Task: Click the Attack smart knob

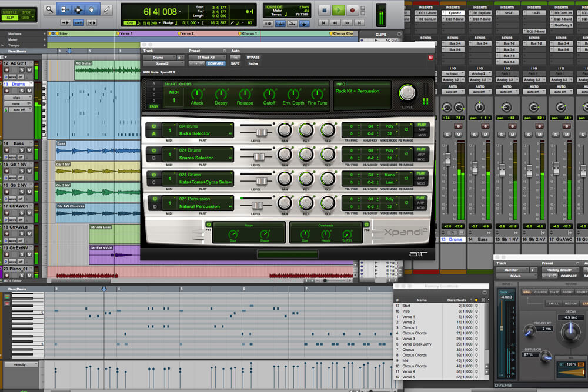Action: pos(197,94)
